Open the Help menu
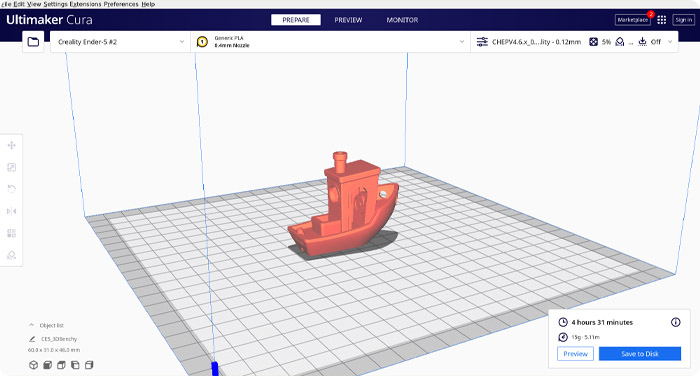This screenshot has height=376, width=700. click(x=148, y=4)
